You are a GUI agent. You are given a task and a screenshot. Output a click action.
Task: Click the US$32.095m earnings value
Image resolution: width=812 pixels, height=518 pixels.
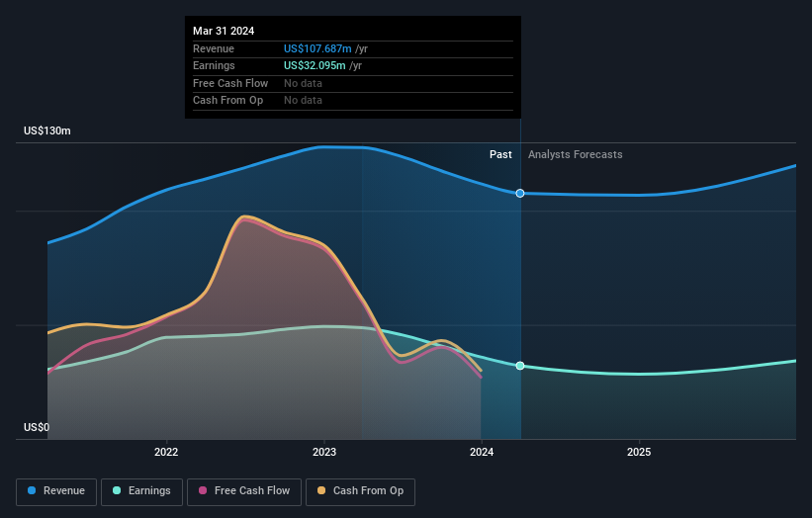315,65
